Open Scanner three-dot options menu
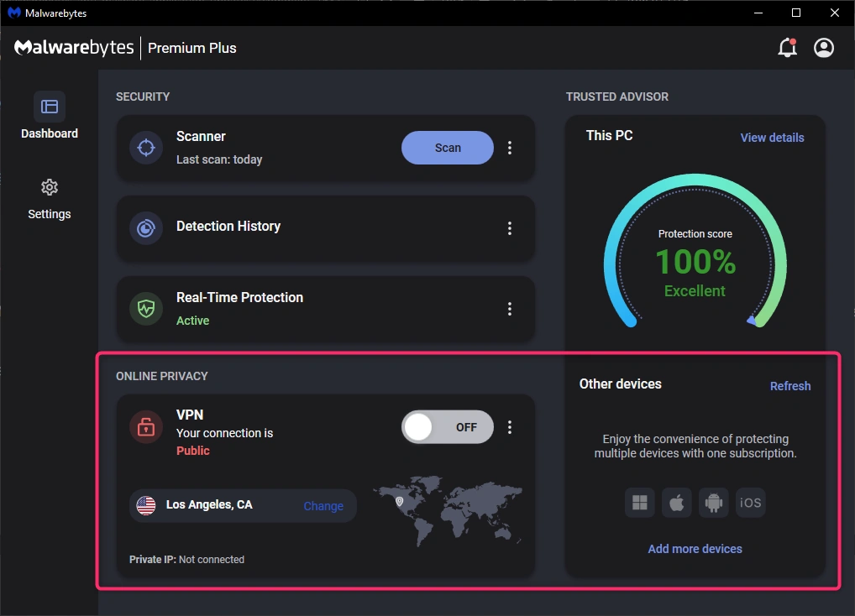Image resolution: width=855 pixels, height=616 pixels. coord(510,148)
